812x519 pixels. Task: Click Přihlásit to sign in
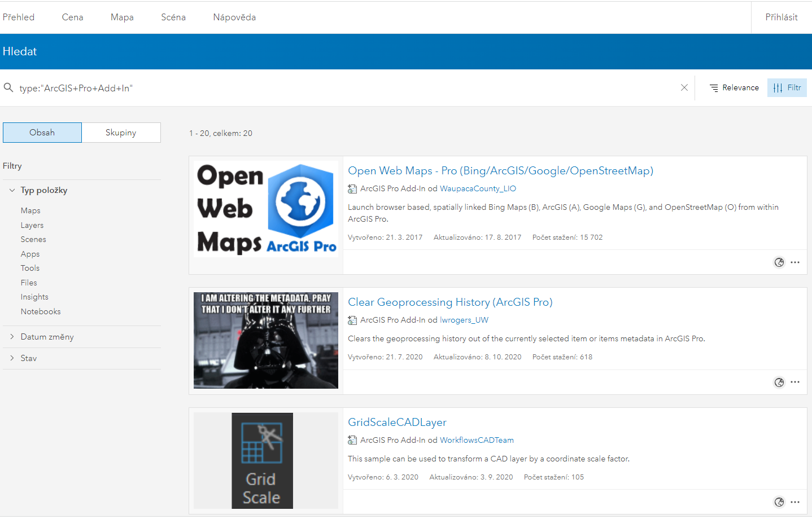coord(782,17)
